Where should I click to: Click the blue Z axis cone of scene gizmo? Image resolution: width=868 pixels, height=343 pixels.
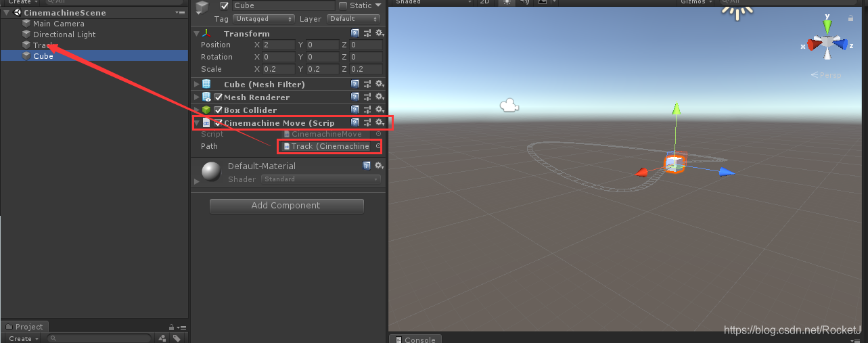[x=841, y=45]
